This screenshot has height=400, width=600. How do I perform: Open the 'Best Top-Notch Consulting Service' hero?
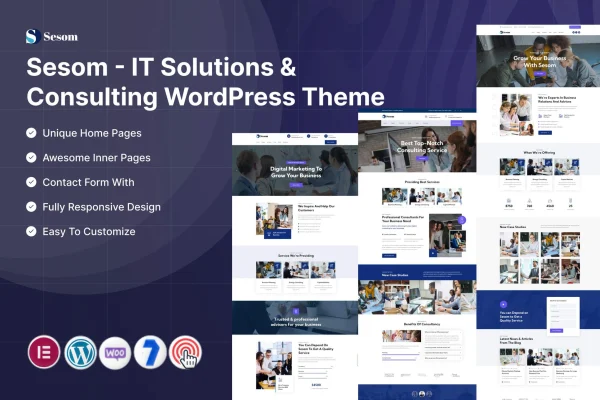tap(417, 146)
